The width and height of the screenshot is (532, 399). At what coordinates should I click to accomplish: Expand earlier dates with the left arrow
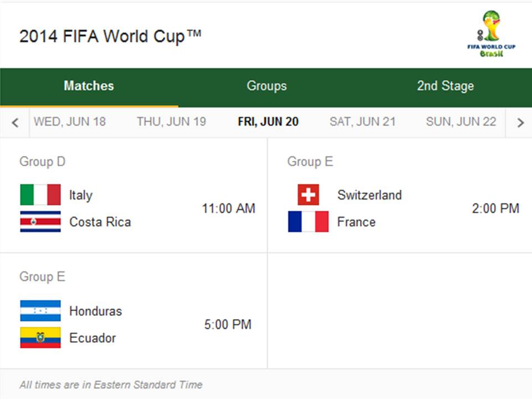[14, 122]
